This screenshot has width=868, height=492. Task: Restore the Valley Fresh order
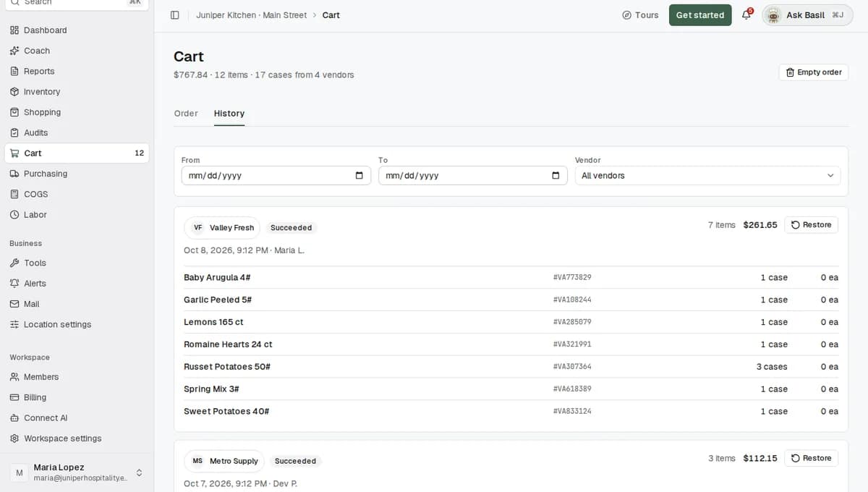click(x=811, y=225)
